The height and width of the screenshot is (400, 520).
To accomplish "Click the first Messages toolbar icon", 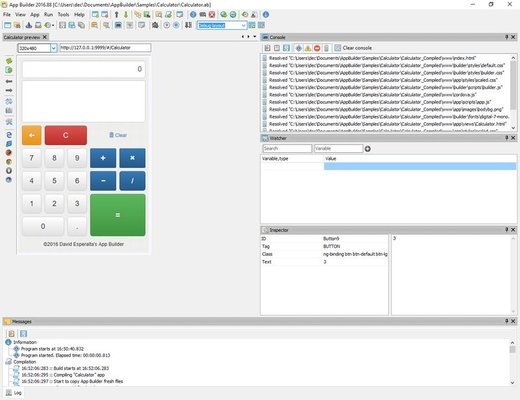I will coord(11,334).
